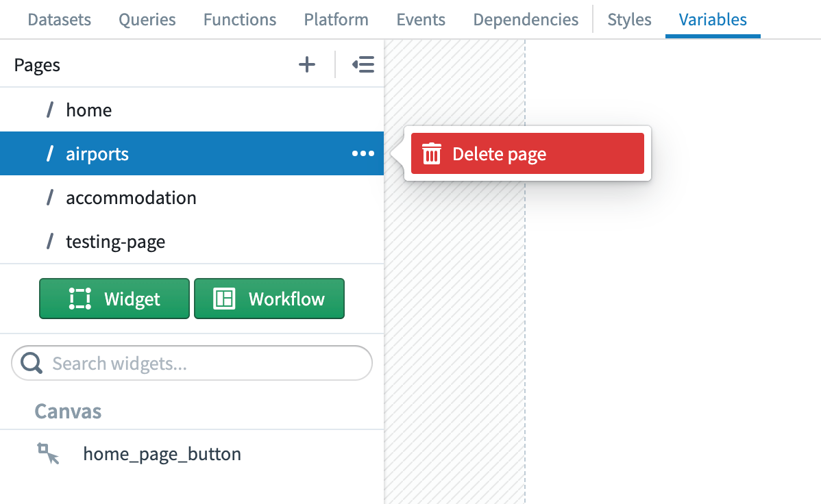Open the Datasets tab

[x=59, y=19]
